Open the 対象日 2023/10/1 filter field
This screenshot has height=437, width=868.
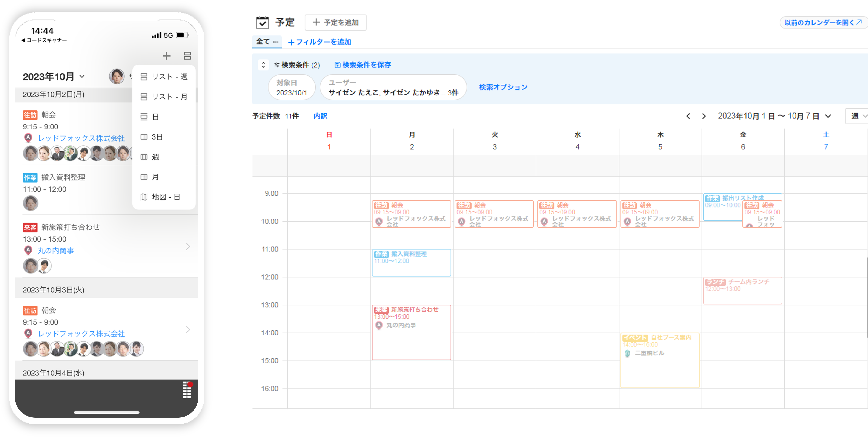tap(292, 88)
